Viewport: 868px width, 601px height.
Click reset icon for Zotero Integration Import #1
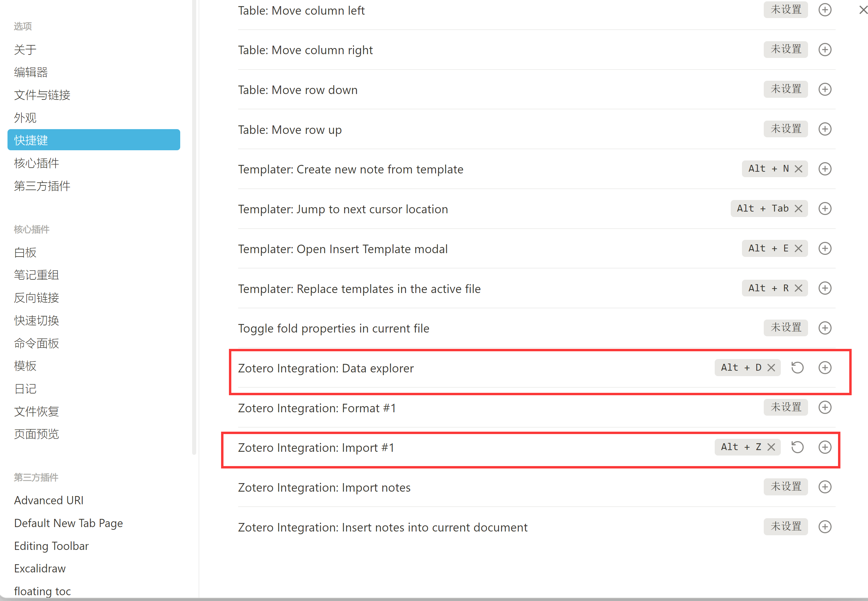click(797, 447)
